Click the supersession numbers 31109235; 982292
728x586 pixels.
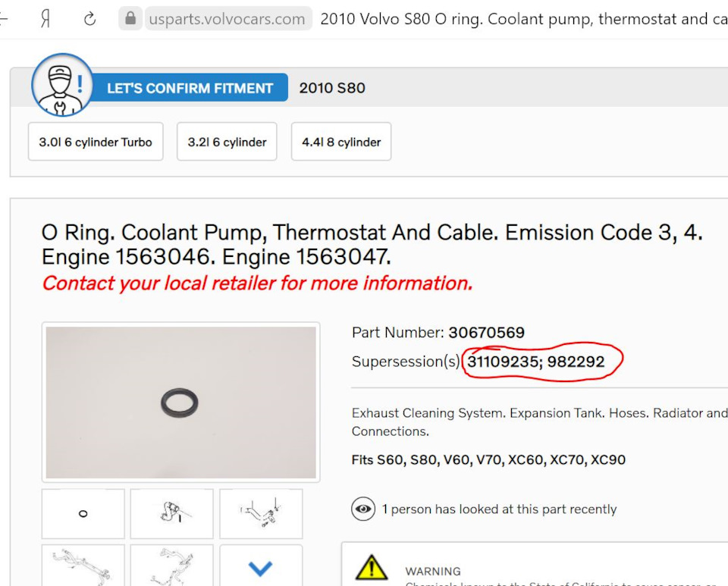click(535, 362)
